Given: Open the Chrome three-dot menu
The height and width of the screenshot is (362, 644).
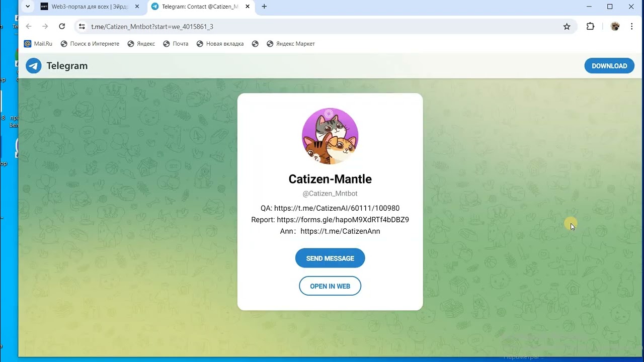Looking at the screenshot, I should 632,27.
